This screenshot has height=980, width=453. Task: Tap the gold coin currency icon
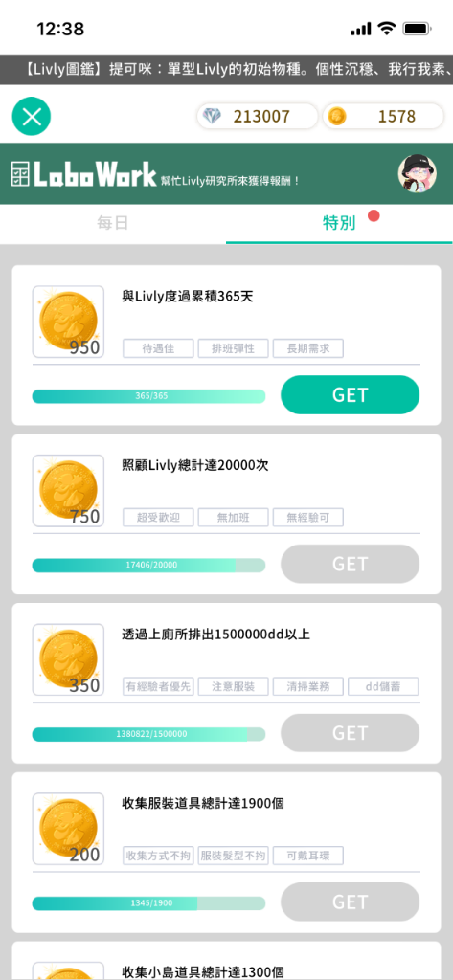(x=337, y=116)
